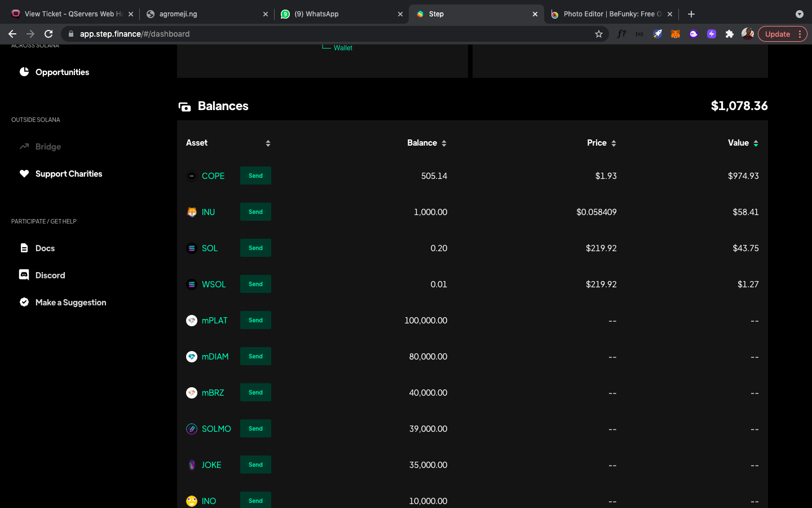Image resolution: width=812 pixels, height=508 pixels.
Task: Click the COPE value $974.93
Action: (743, 176)
